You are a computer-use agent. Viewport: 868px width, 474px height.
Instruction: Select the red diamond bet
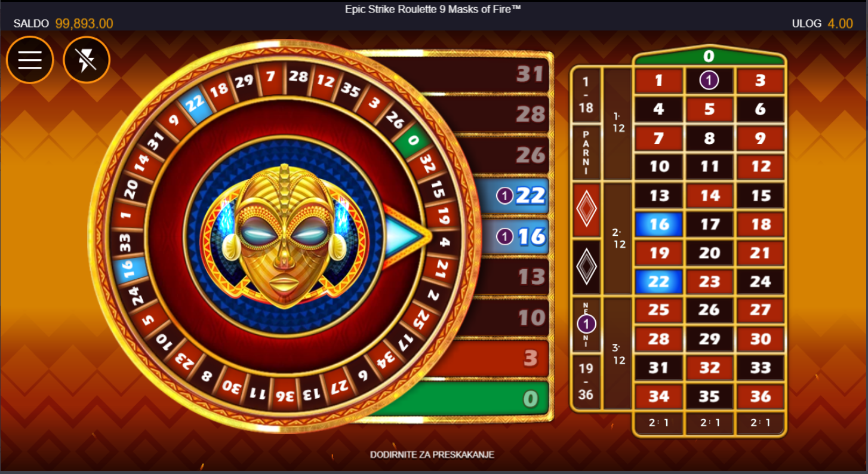pyautogui.click(x=586, y=210)
